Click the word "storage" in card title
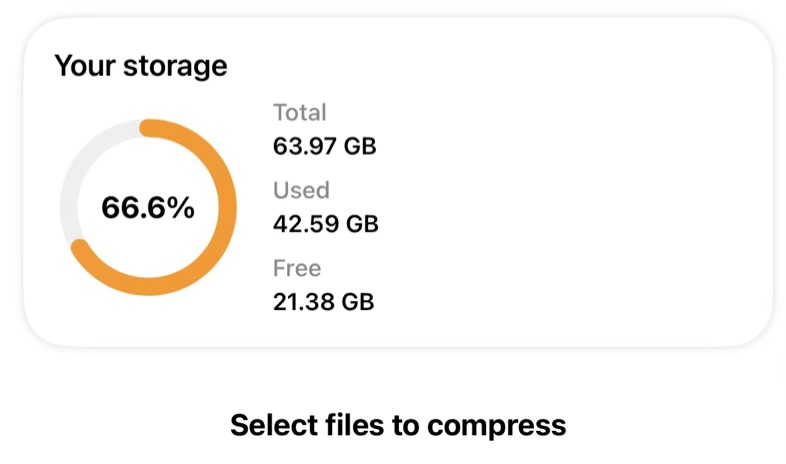The height and width of the screenshot is (464, 786). click(181, 67)
